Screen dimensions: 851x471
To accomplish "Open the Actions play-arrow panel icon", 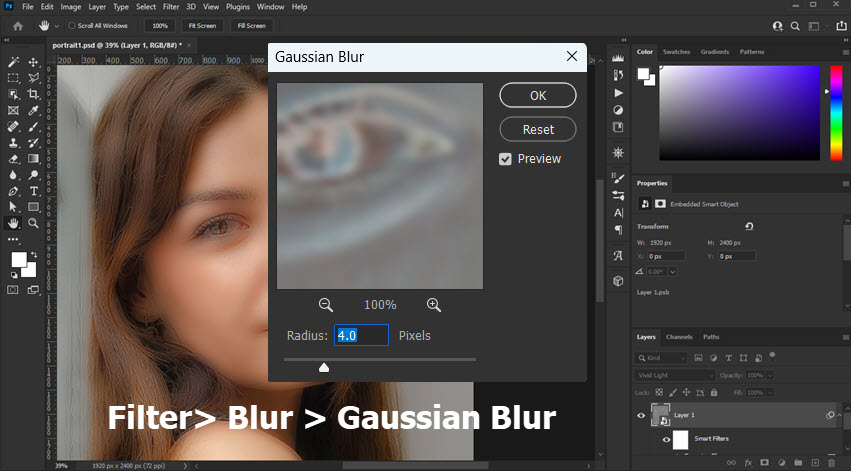I will click(618, 93).
